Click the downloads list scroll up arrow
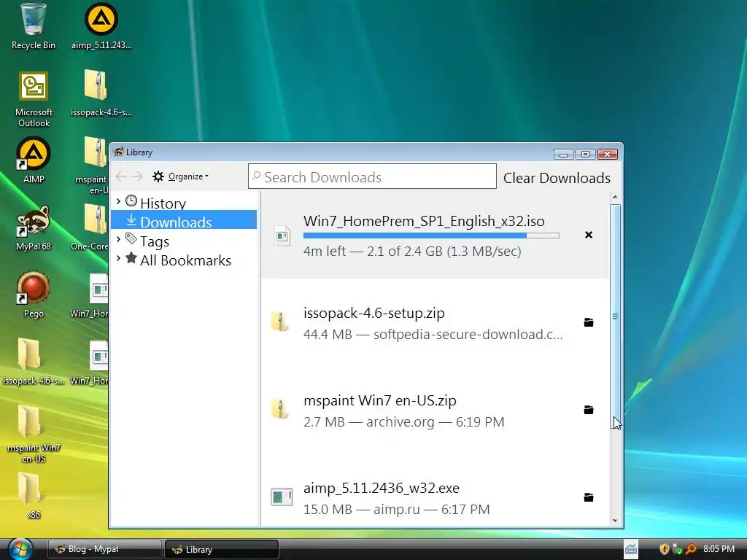The image size is (747, 560). (615, 197)
